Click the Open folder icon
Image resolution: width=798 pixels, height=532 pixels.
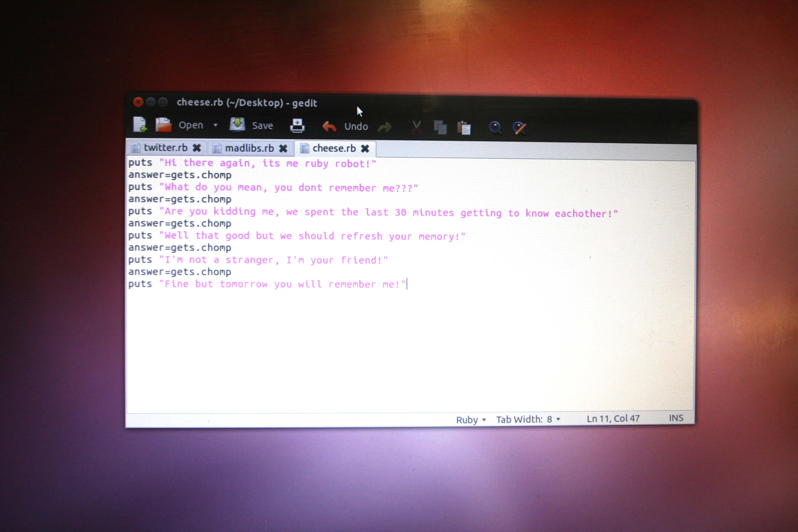(164, 125)
